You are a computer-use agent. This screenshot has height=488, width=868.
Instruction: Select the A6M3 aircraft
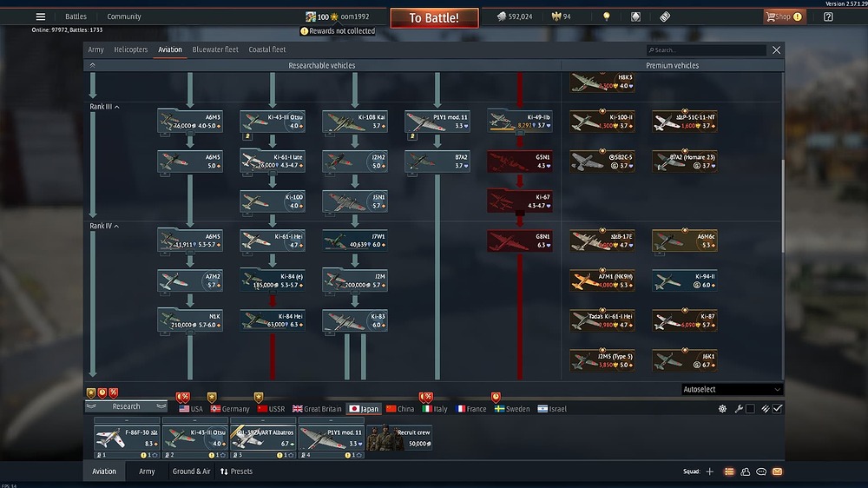coord(190,122)
